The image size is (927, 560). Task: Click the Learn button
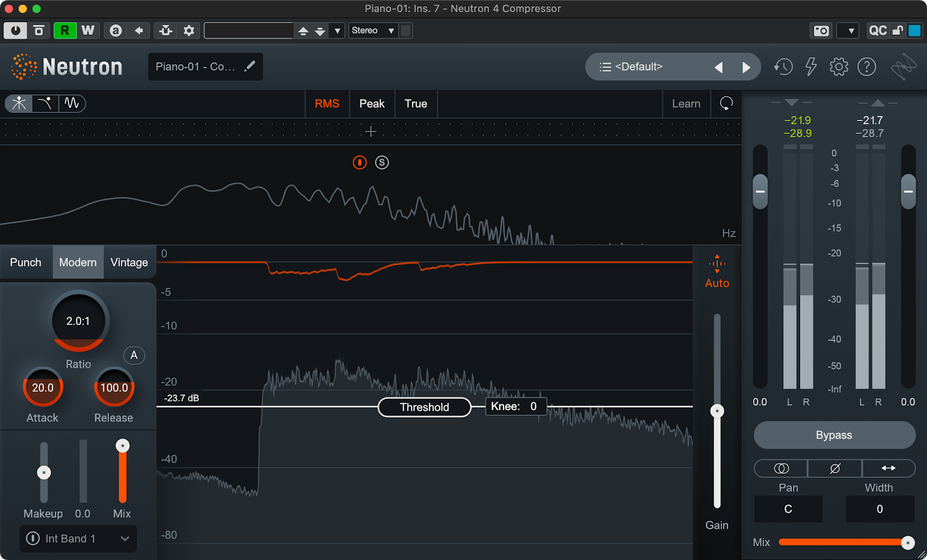[686, 104]
